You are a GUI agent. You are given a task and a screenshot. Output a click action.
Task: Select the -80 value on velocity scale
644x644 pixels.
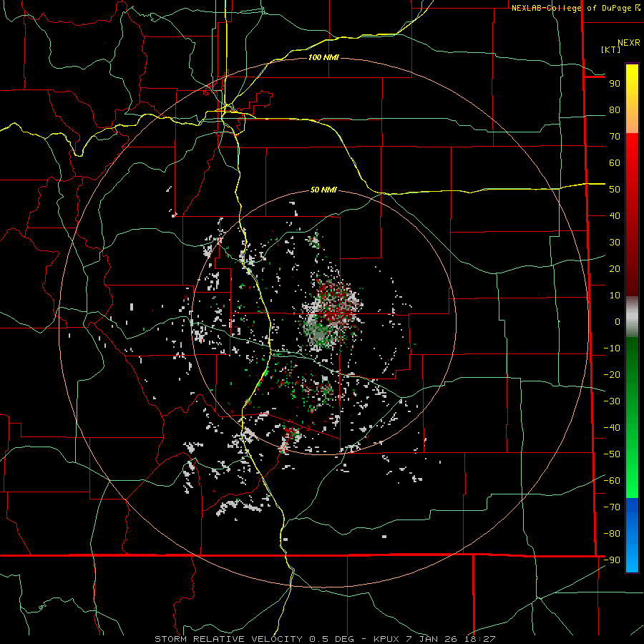pyautogui.click(x=612, y=534)
